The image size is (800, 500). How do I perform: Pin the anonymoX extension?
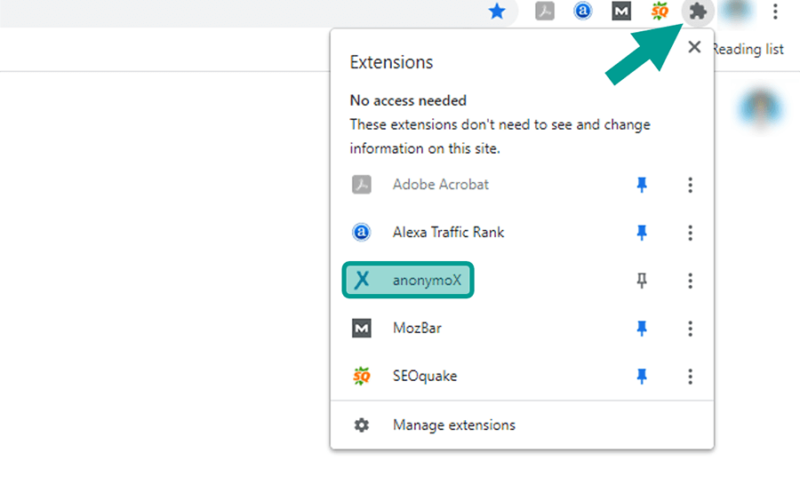coord(641,280)
